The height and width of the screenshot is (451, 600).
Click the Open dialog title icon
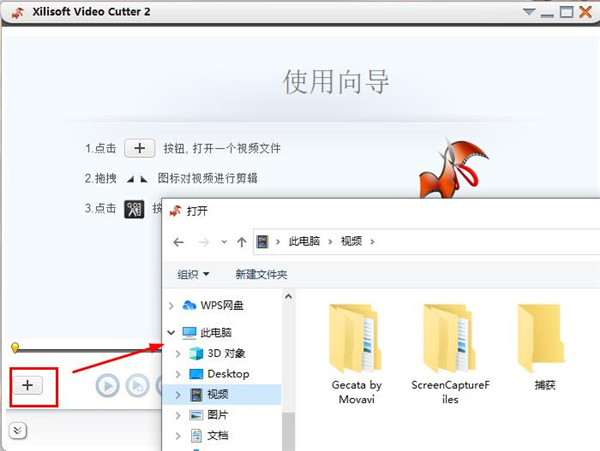click(176, 211)
